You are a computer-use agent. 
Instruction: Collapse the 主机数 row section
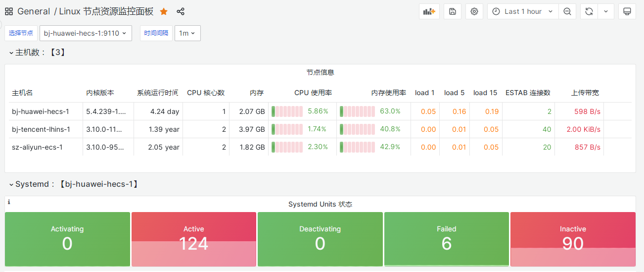coord(11,52)
